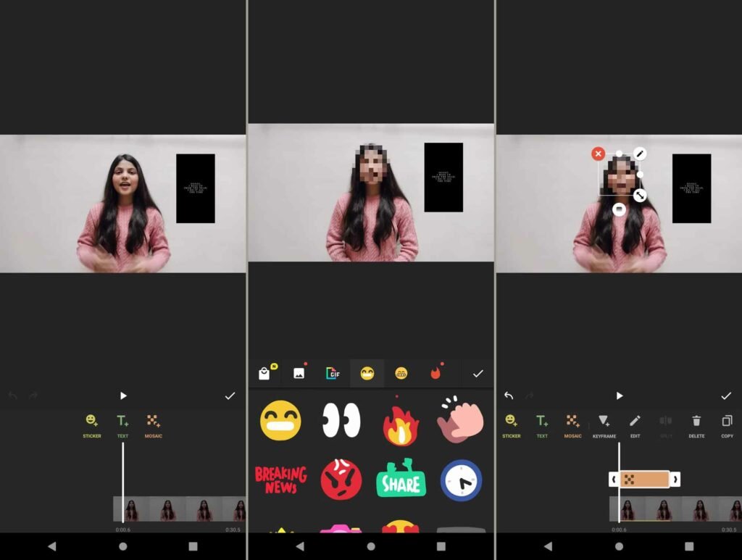Image resolution: width=742 pixels, height=560 pixels.
Task: Tap the Android recents square in the right screen
Action: pyautogui.click(x=689, y=546)
